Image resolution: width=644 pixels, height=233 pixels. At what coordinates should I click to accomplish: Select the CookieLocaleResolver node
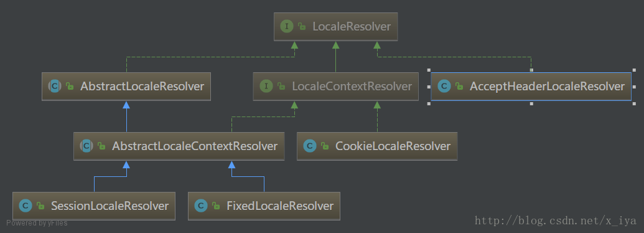click(377, 146)
